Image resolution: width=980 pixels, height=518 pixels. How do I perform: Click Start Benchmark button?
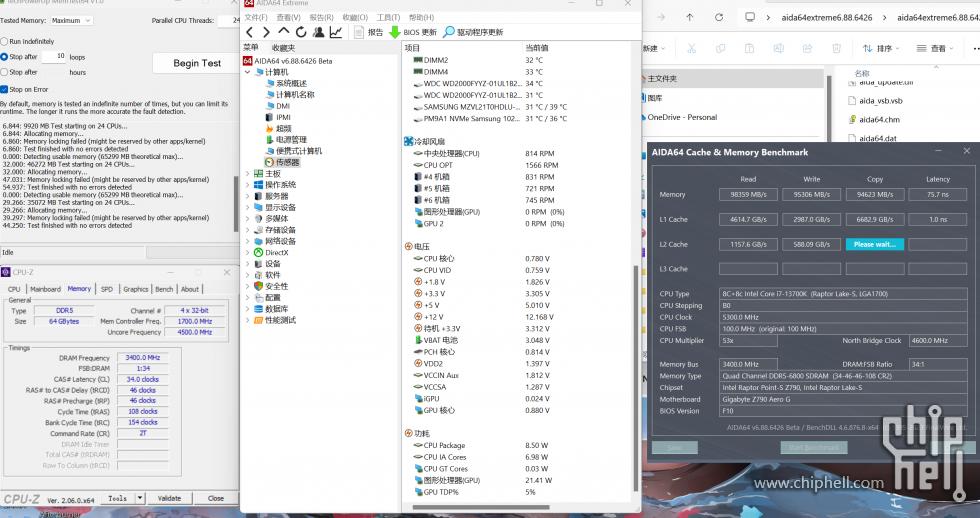[814, 447]
